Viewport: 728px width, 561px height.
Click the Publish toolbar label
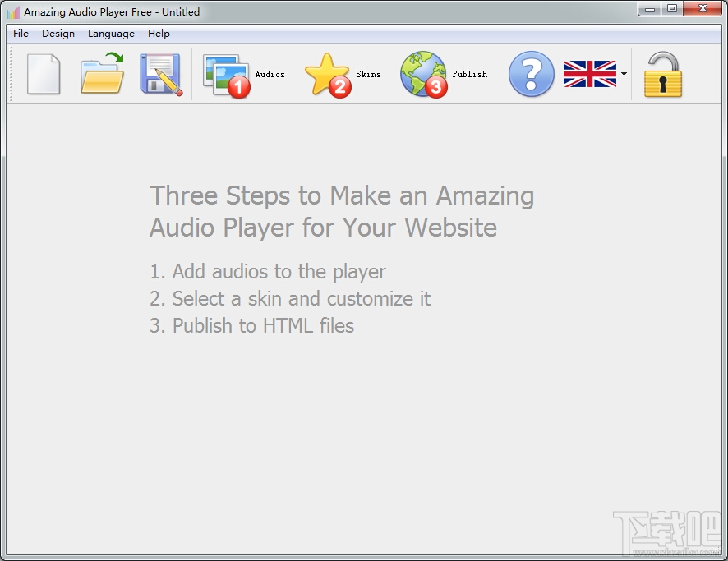click(x=470, y=74)
